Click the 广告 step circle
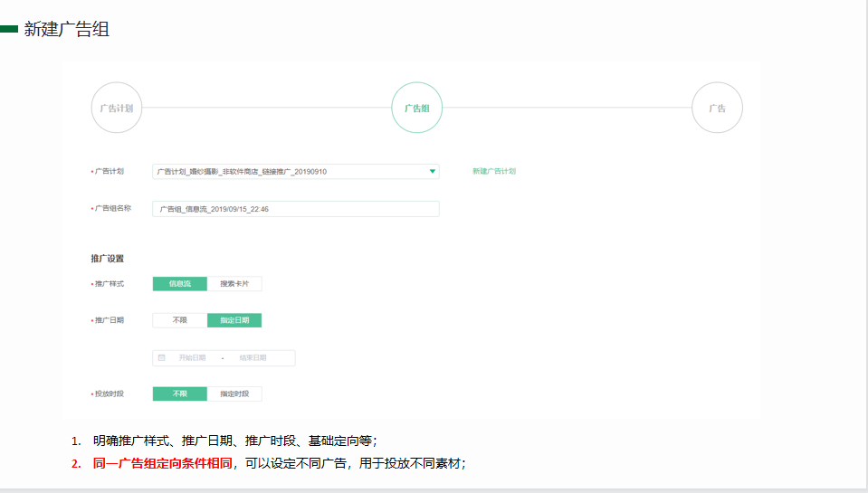Image resolution: width=868 pixels, height=493 pixels. click(717, 108)
